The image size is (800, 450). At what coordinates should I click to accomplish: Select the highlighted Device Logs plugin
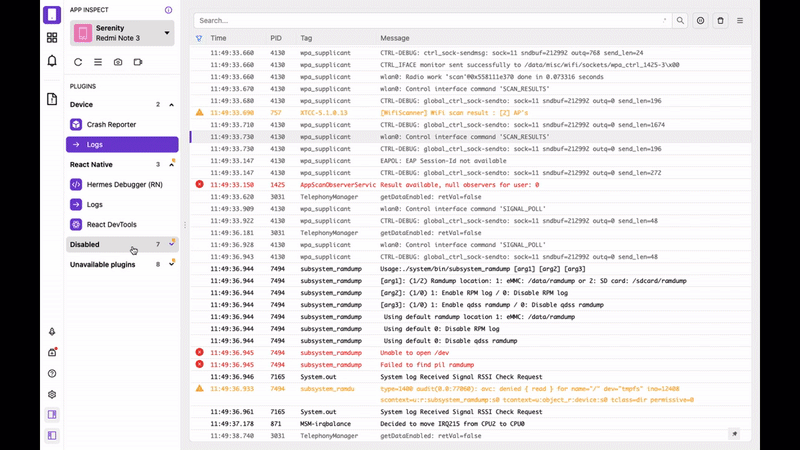click(x=122, y=144)
